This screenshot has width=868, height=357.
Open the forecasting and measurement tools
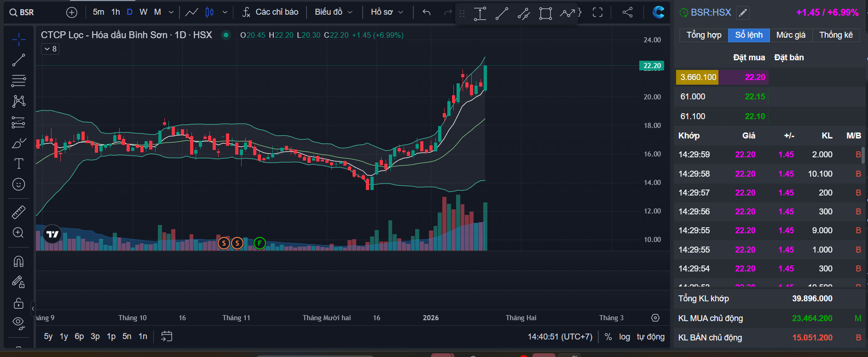(18, 122)
